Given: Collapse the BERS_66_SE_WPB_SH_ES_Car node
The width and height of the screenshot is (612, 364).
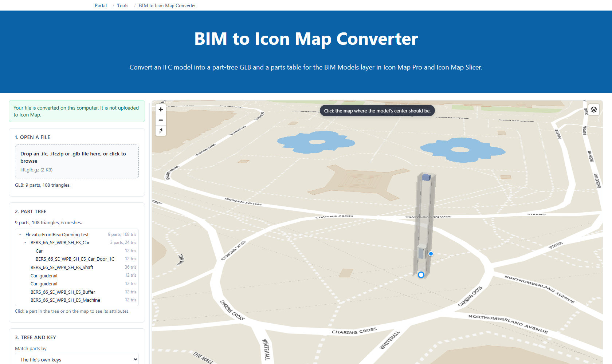Looking at the screenshot, I should coord(25,243).
